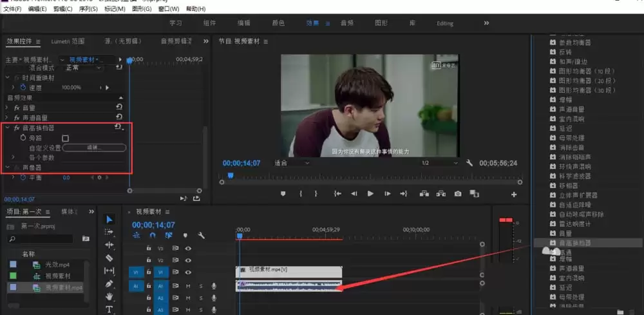This screenshot has height=315, width=644.
Task: Open the 适合 zoom level dropdown
Action: pyautogui.click(x=292, y=163)
